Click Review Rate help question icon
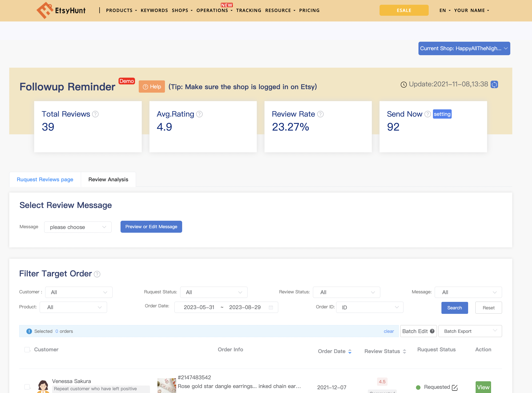 click(x=320, y=114)
